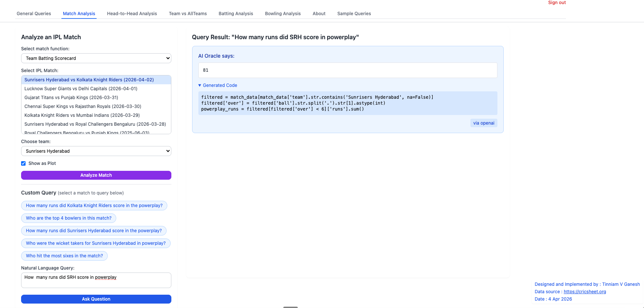This screenshot has height=308, width=644.
Task: Open the Choose team dropdown
Action: (x=96, y=151)
